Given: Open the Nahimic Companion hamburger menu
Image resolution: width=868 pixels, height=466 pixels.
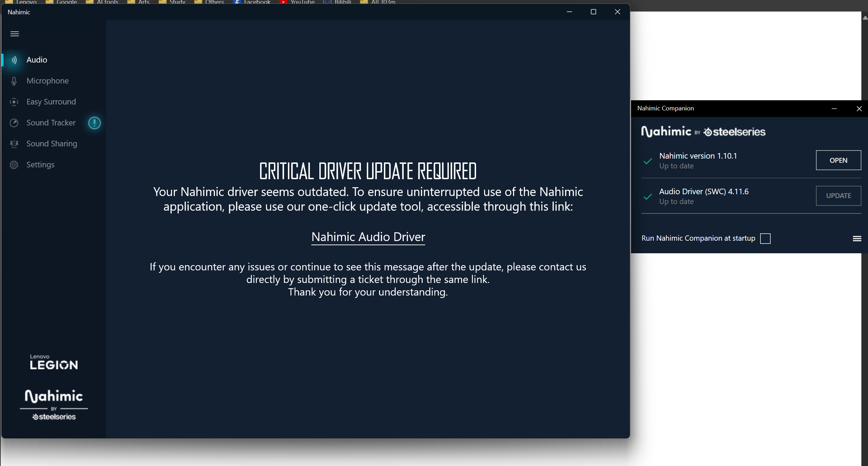Looking at the screenshot, I should point(857,239).
